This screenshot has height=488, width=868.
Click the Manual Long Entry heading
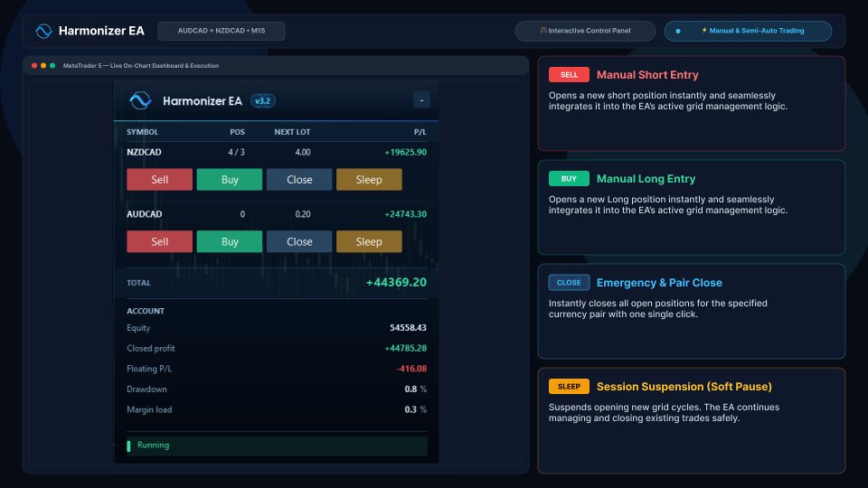646,179
